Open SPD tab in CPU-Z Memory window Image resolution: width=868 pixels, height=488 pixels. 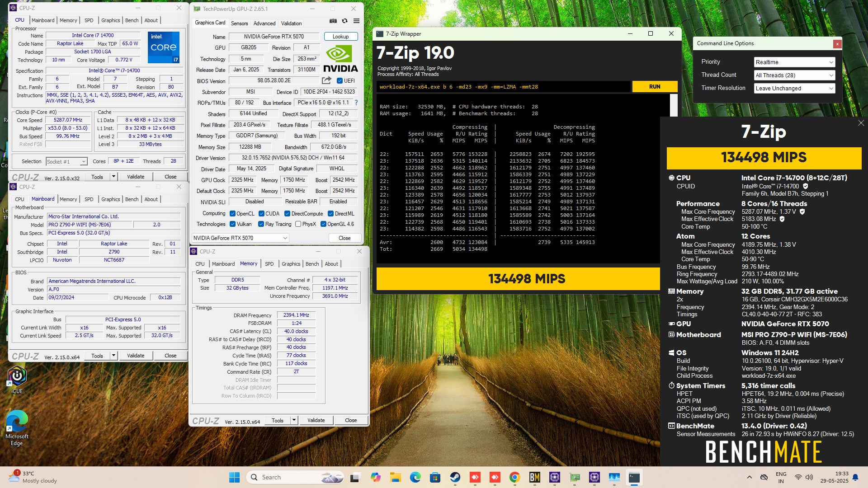click(x=269, y=264)
